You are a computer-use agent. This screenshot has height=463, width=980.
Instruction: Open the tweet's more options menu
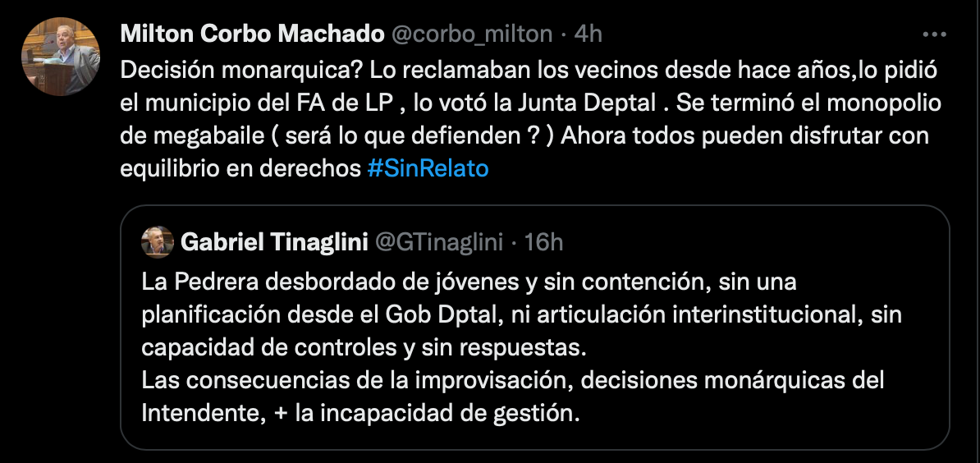935,34
